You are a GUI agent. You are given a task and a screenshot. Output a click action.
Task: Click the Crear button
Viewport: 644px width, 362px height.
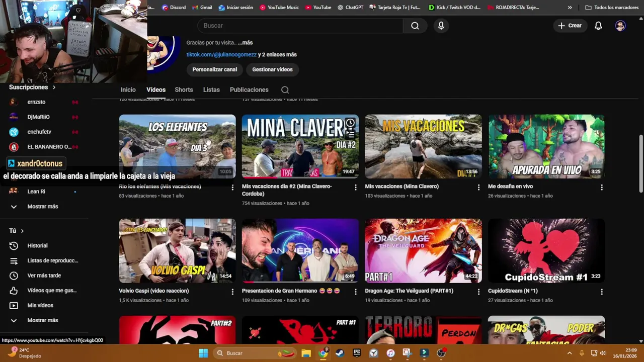[570, 26]
